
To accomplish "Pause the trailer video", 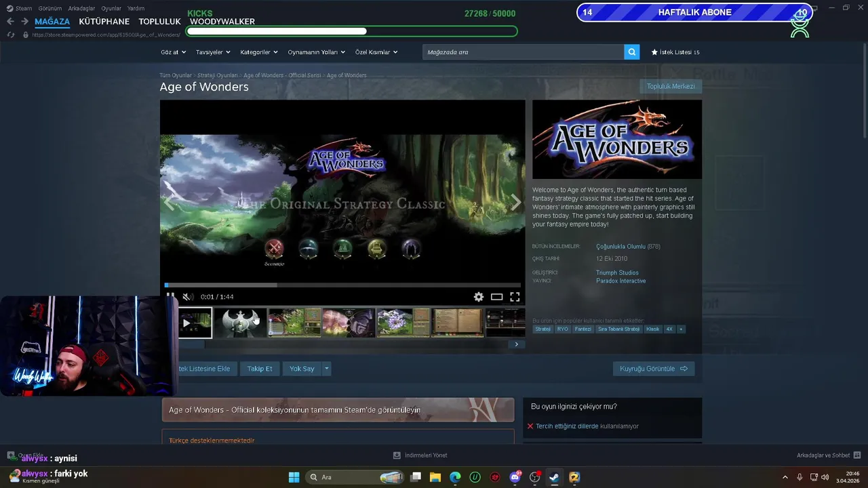I will pyautogui.click(x=170, y=296).
